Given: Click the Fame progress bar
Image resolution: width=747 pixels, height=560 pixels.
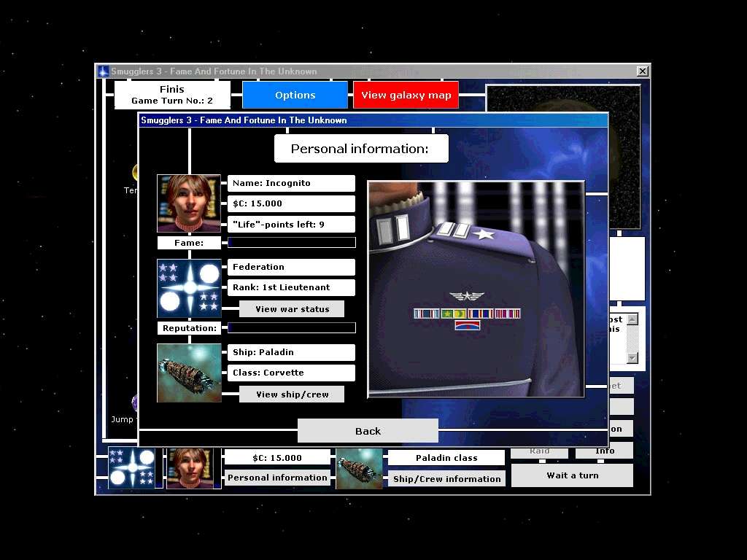Looking at the screenshot, I should point(292,242).
